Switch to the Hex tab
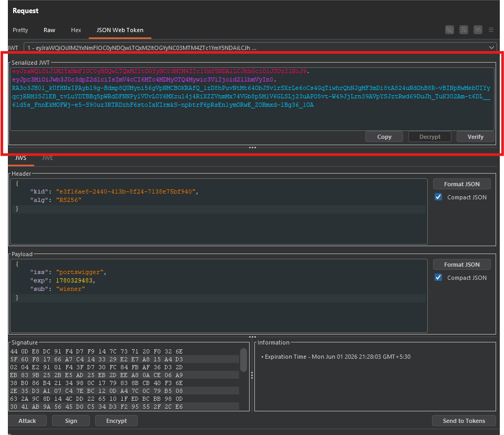504x435 pixels. pyautogui.click(x=76, y=30)
